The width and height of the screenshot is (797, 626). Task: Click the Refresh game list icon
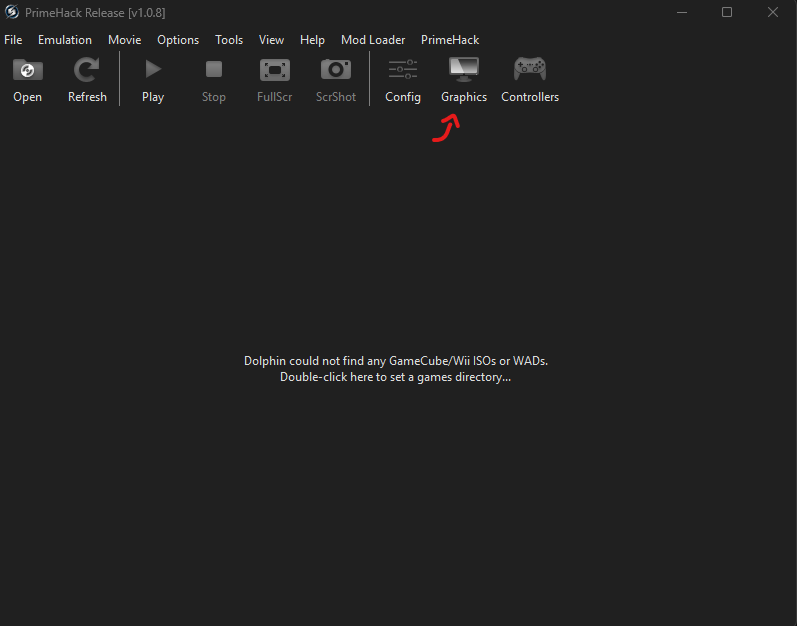[87, 71]
